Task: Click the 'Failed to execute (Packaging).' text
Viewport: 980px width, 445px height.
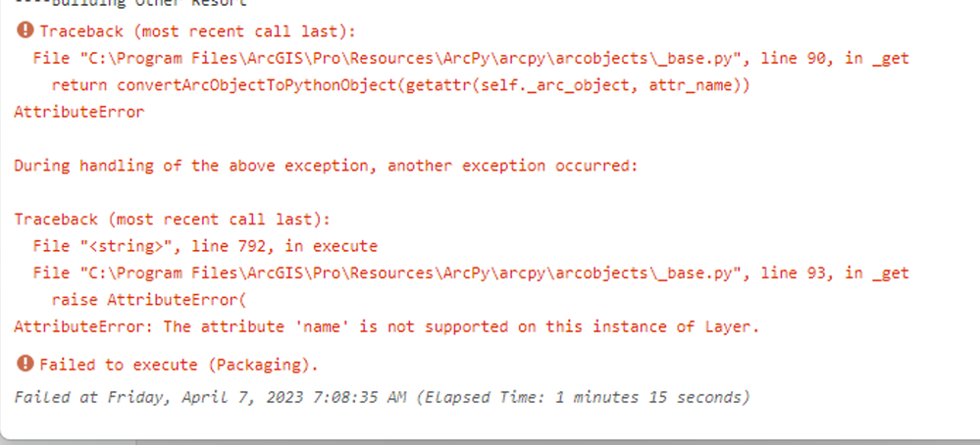Action: (179, 365)
